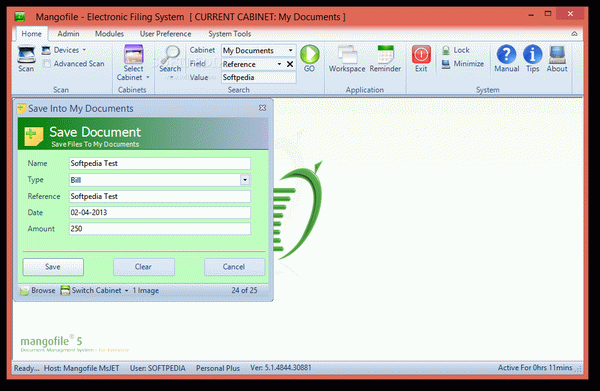Image resolution: width=600 pixels, height=391 pixels.
Task: Open the Select Cabinet button
Action: click(133, 63)
